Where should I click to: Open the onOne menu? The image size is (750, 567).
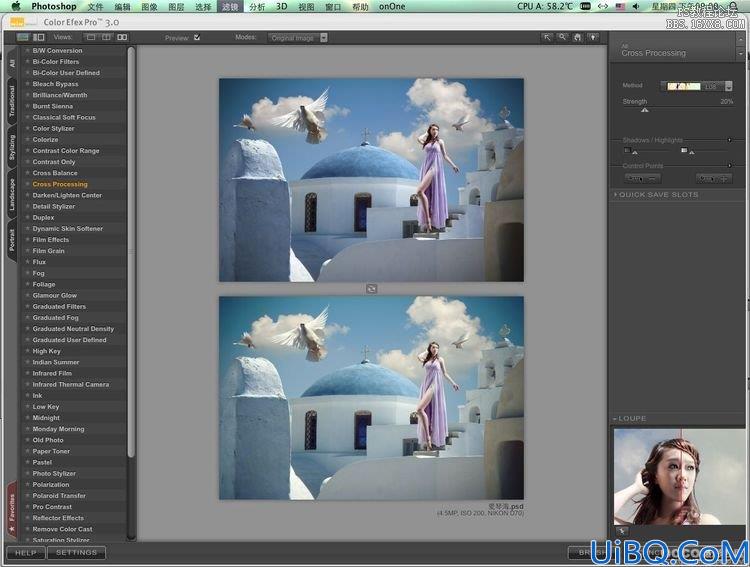point(392,6)
